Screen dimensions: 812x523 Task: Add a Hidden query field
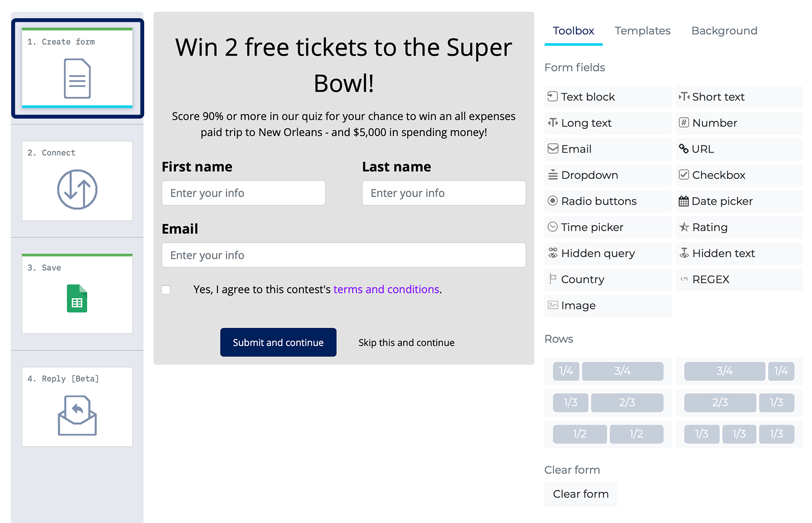[608, 254]
